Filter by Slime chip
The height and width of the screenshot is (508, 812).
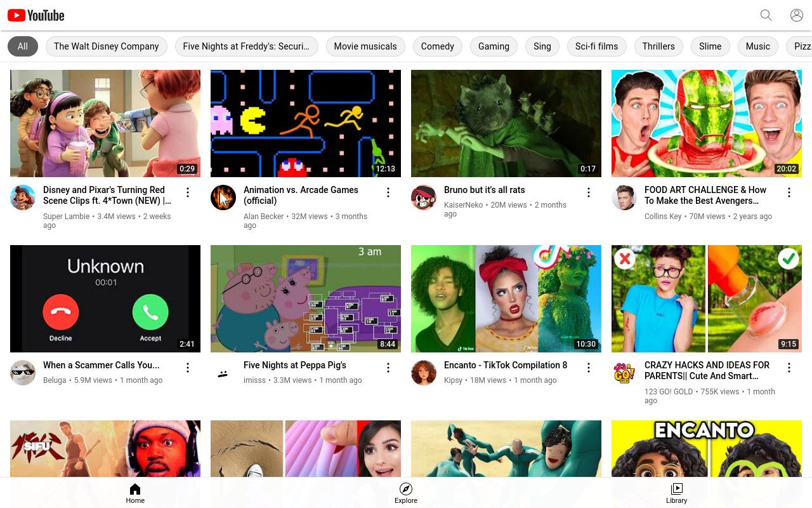coord(710,46)
